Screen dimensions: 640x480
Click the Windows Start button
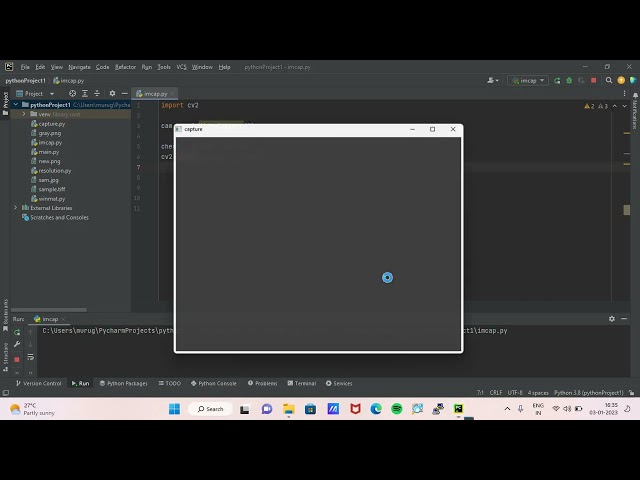pos(174,409)
